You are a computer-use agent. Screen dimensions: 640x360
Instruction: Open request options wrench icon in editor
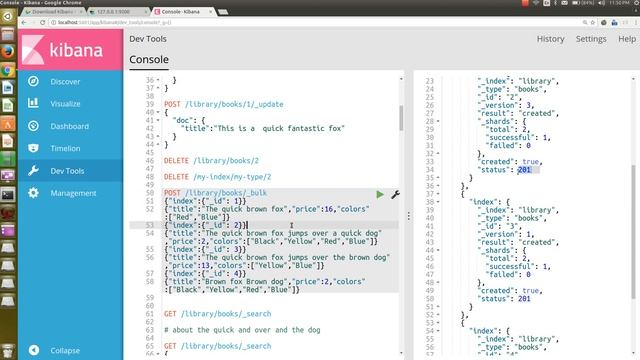[395, 194]
